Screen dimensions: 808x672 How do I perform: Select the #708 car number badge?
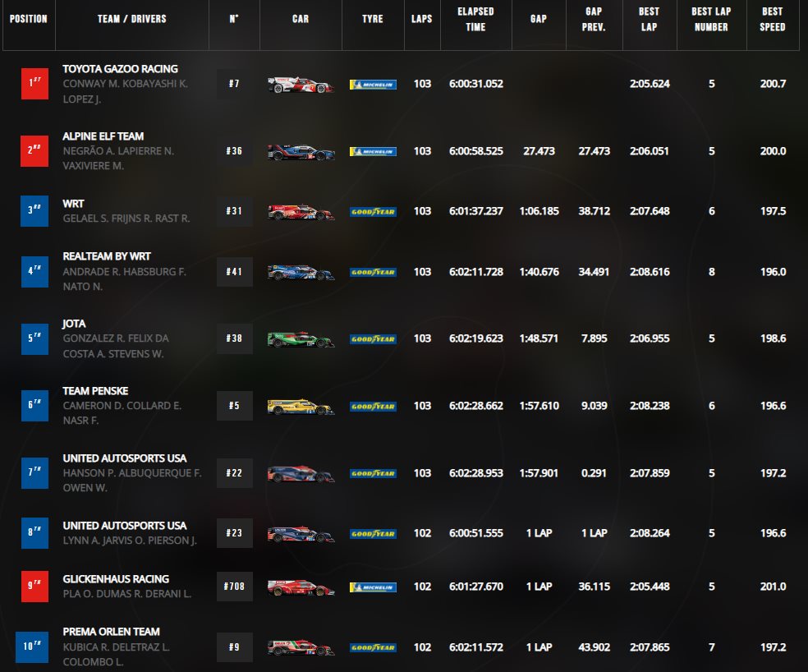235,587
